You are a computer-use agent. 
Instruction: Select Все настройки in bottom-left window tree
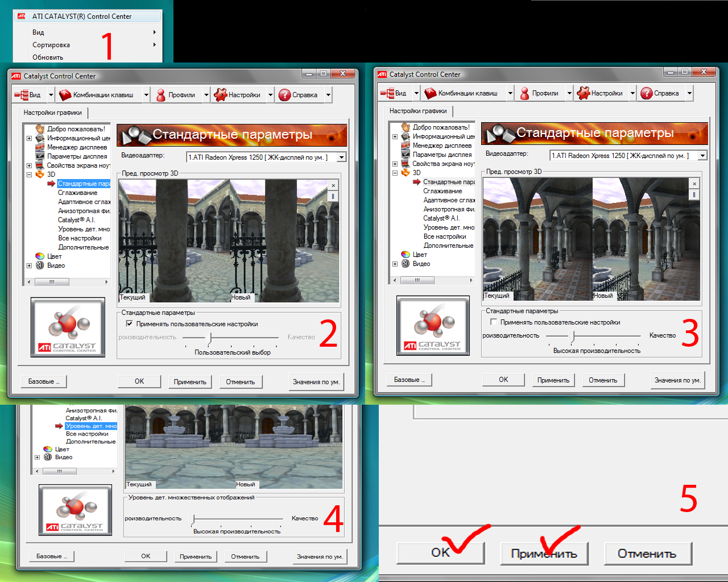pyautogui.click(x=87, y=434)
